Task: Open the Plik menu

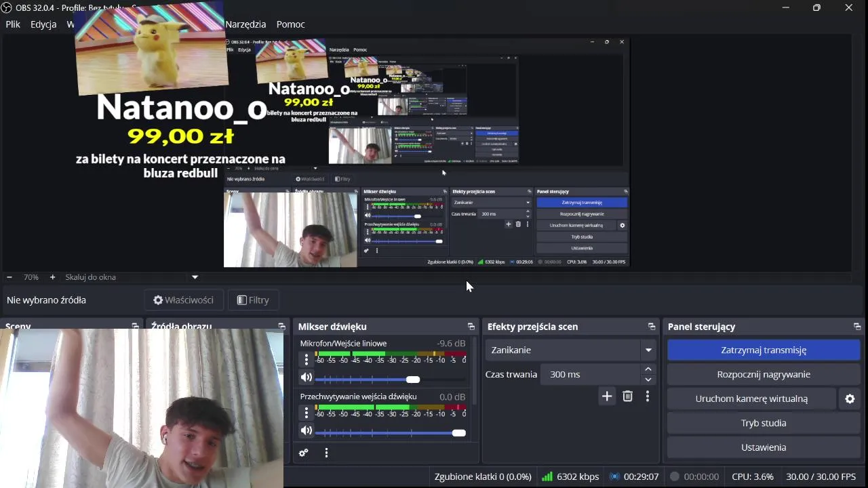Action: coord(13,24)
